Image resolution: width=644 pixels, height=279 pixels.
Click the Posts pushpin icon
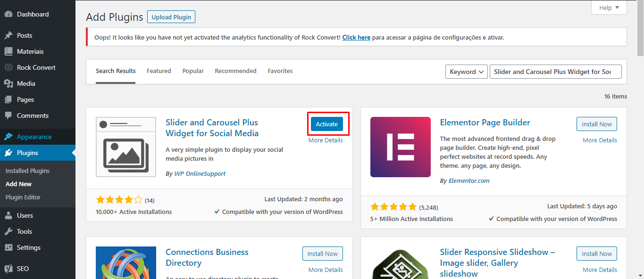pos(8,35)
